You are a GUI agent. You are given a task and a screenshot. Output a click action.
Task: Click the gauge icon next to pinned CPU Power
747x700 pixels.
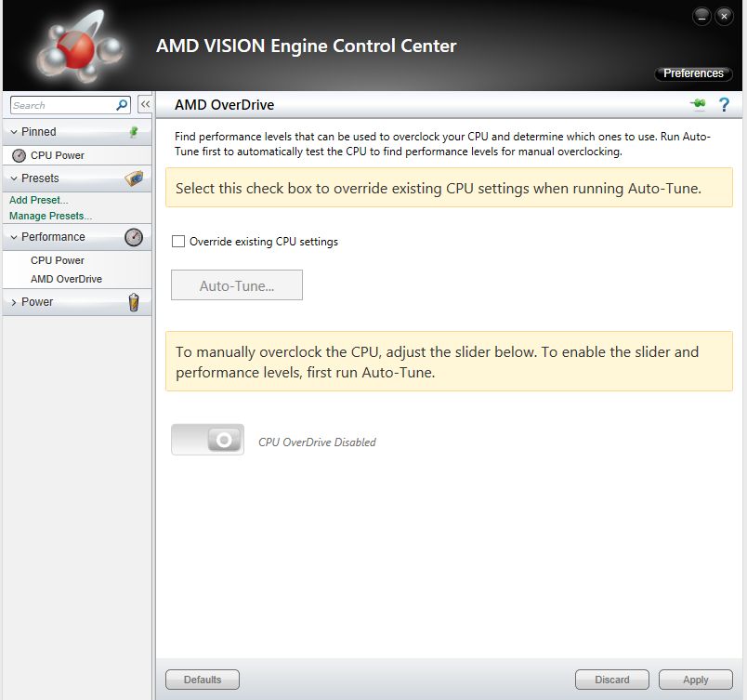point(20,155)
